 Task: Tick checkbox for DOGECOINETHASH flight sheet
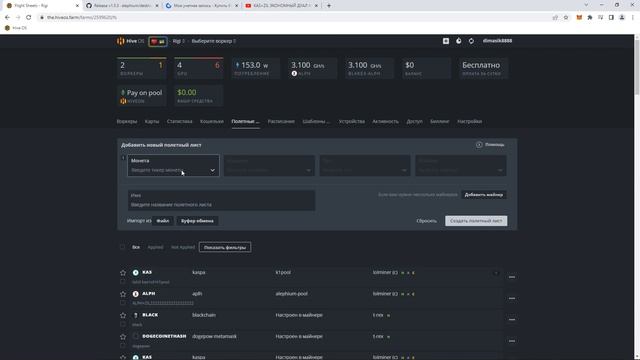click(123, 346)
